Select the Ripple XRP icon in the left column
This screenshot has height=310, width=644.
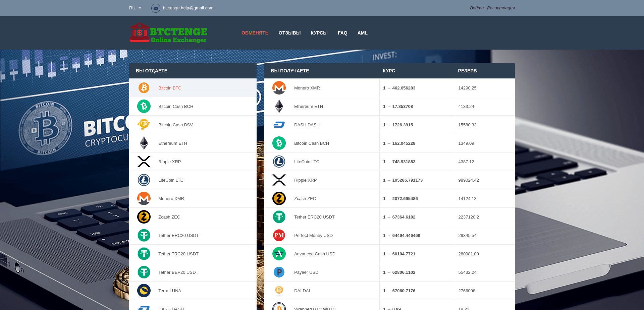click(144, 162)
